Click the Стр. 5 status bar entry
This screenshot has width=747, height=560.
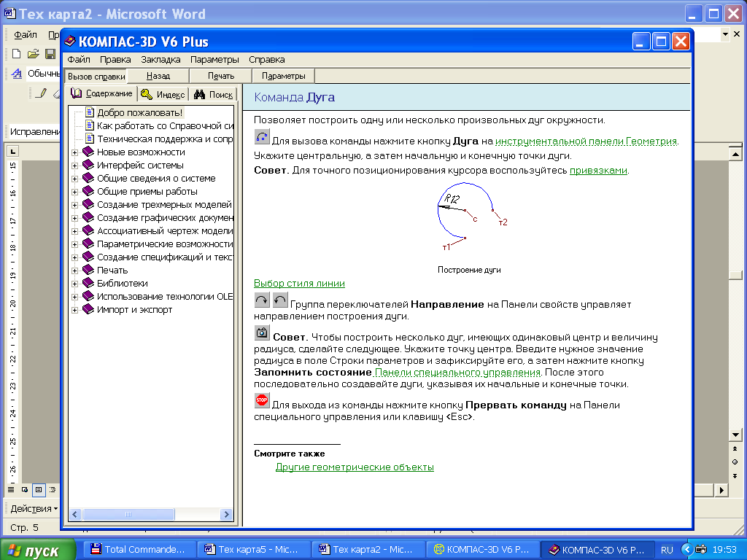pos(24,528)
